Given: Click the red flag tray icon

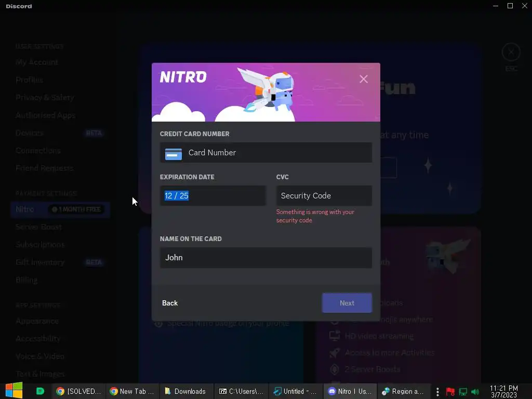Looking at the screenshot, I should (450, 392).
